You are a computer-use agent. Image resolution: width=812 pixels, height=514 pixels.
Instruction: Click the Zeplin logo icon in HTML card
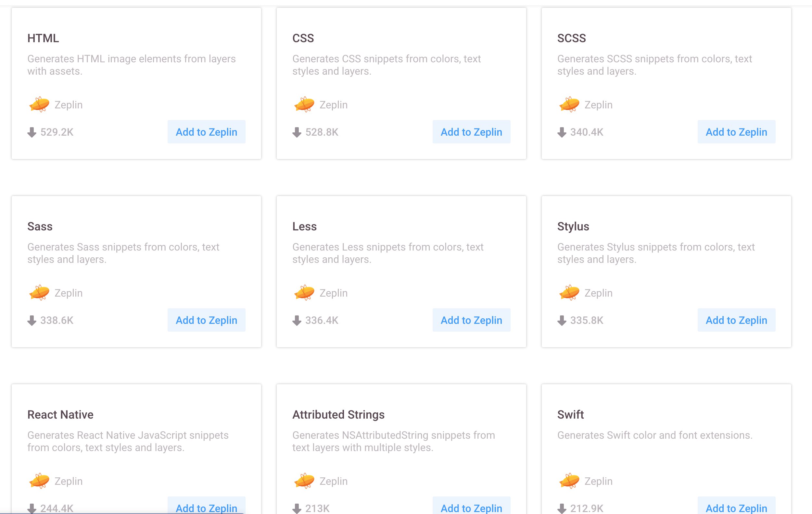[39, 104]
